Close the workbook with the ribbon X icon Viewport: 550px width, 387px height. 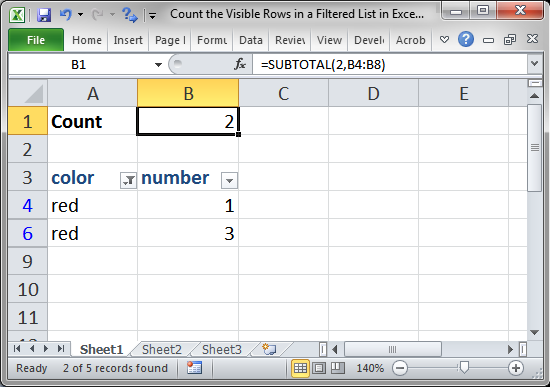[x=532, y=39]
